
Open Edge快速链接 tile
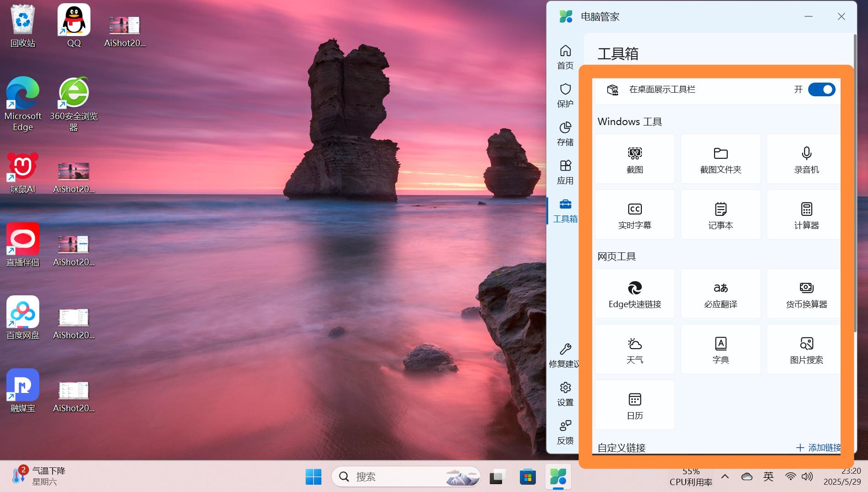(635, 294)
